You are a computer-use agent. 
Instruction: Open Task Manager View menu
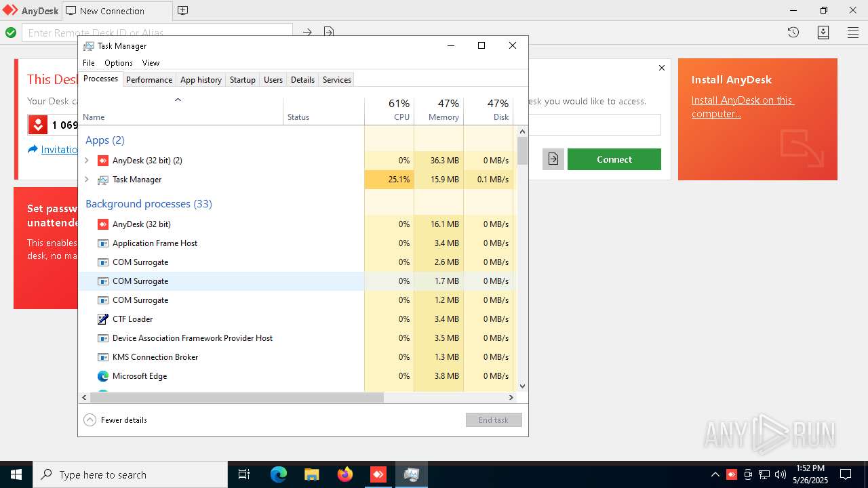click(151, 62)
